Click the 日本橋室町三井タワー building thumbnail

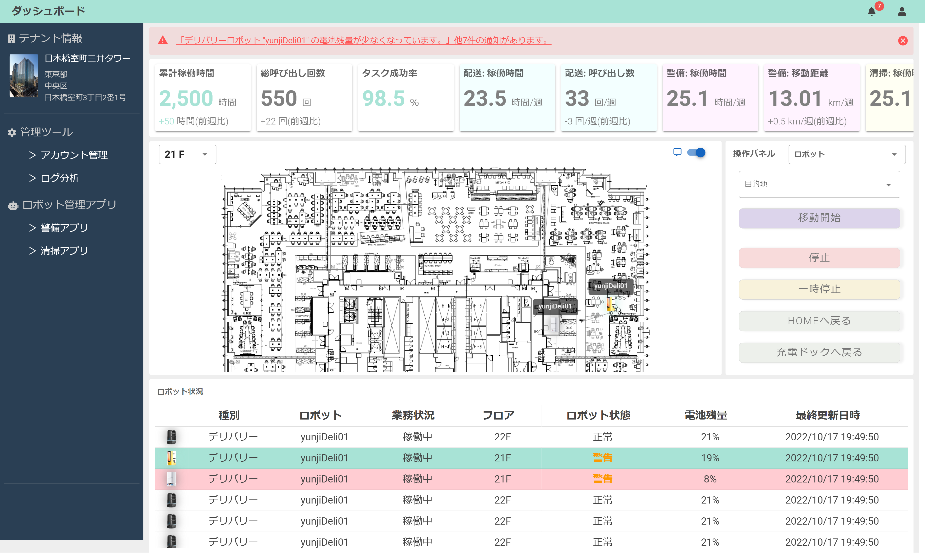point(24,76)
